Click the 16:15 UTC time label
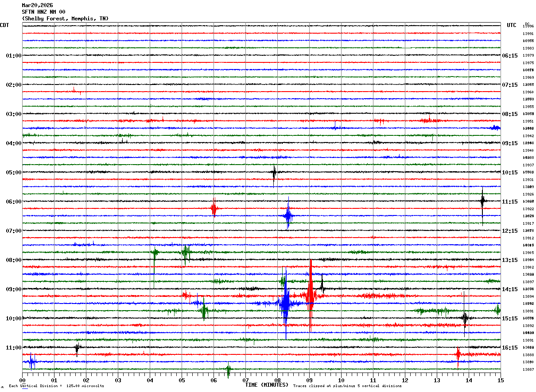 509,348
